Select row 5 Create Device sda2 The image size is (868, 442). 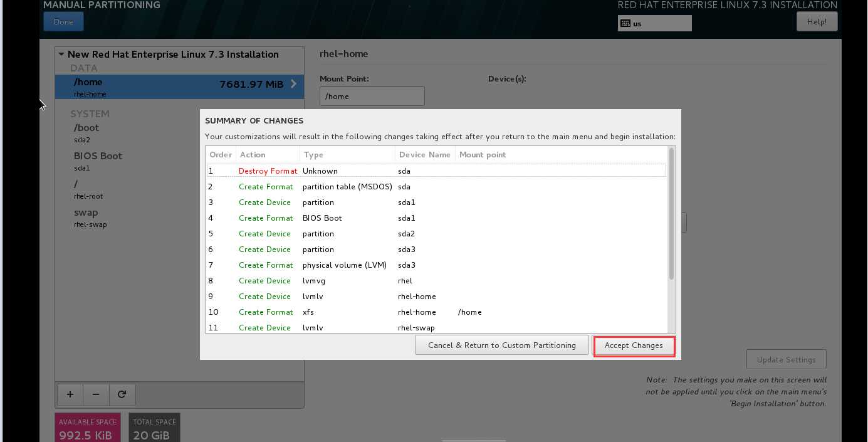pyautogui.click(x=436, y=234)
